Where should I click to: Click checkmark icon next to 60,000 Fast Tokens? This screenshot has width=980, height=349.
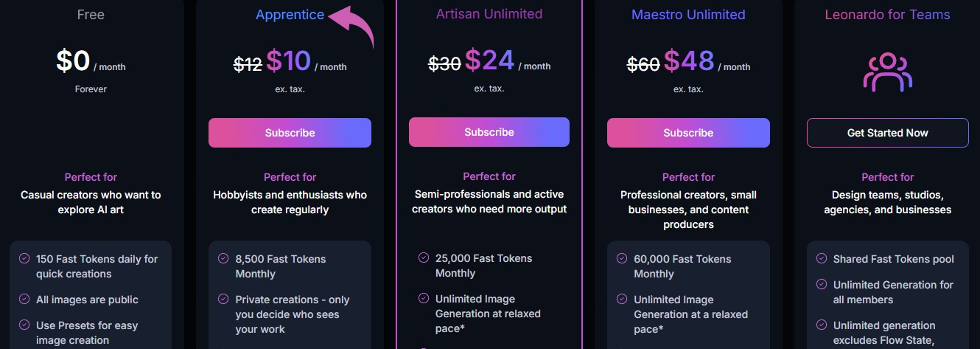[x=622, y=259]
